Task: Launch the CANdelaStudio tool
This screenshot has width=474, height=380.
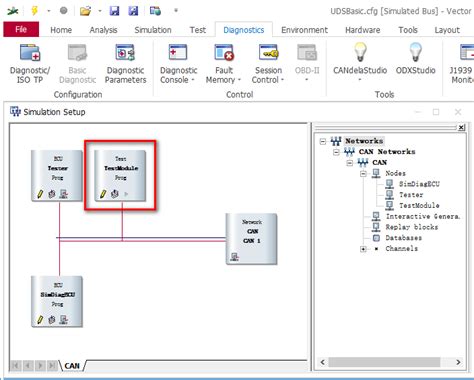Action: [360, 62]
